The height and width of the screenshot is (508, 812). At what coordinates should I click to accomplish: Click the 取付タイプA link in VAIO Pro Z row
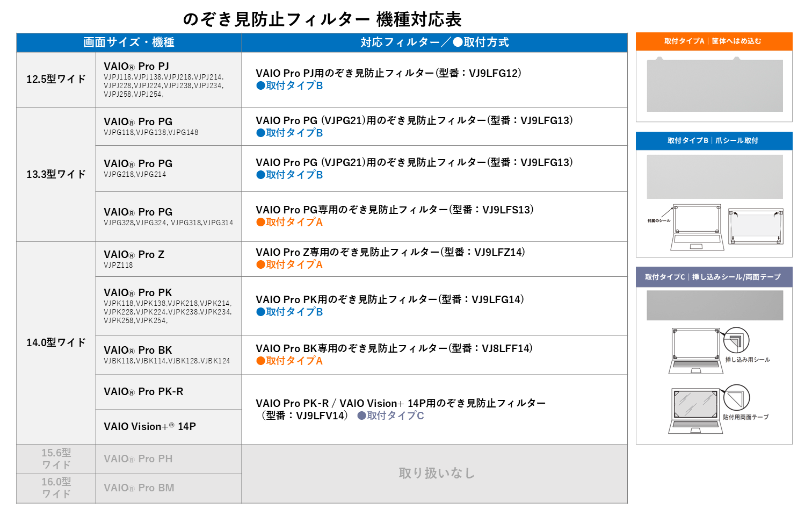click(290, 265)
